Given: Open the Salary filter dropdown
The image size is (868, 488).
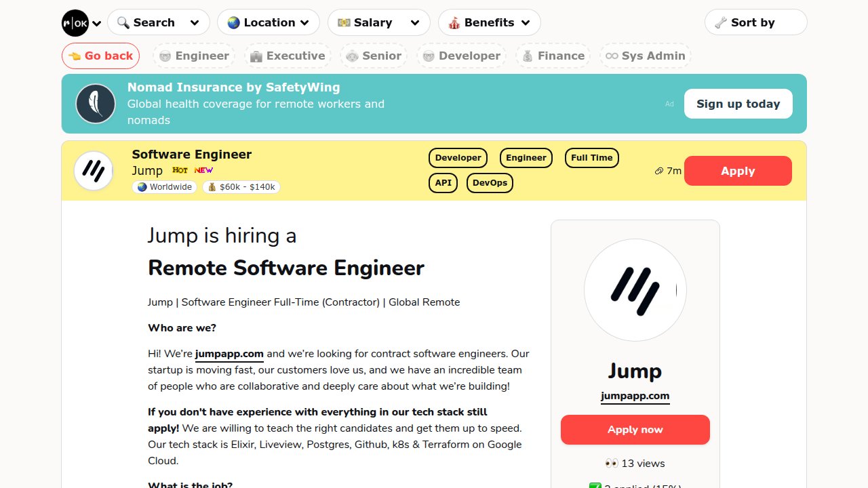Looking at the screenshot, I should (379, 22).
